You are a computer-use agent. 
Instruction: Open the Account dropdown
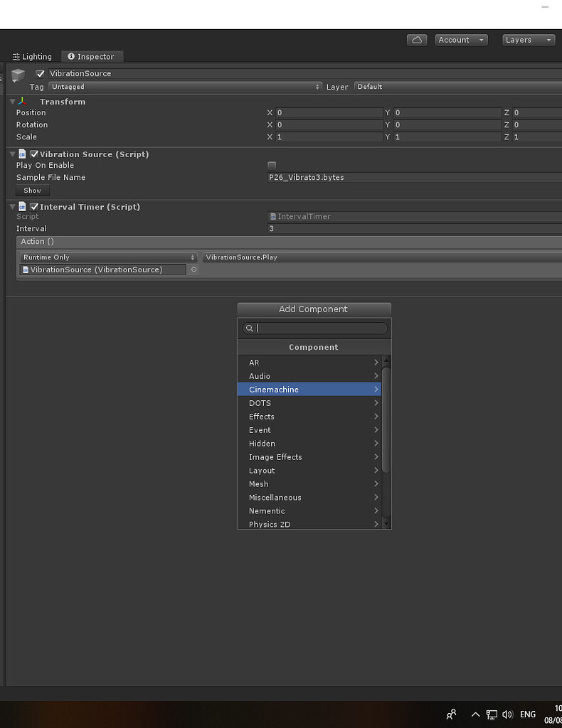[x=461, y=40]
